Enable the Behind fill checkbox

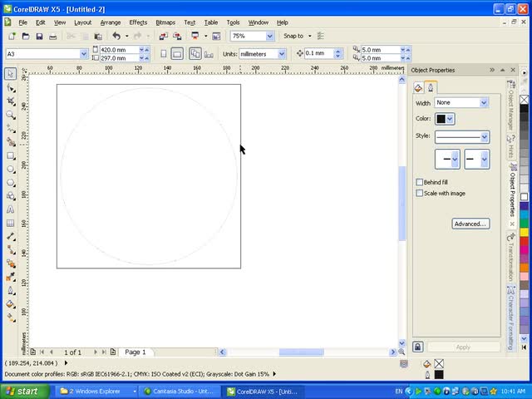[x=420, y=182]
